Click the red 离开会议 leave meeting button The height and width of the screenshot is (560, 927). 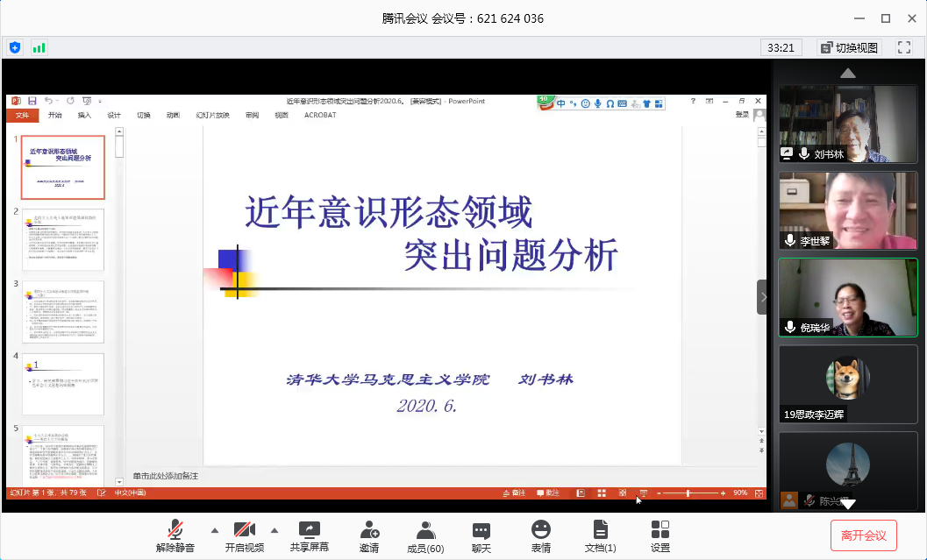click(x=863, y=535)
